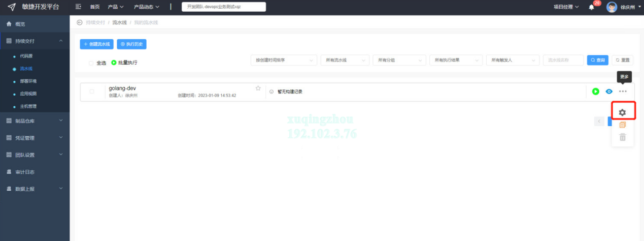Click the 创建流水线 button
The width and height of the screenshot is (644, 241).
point(96,44)
